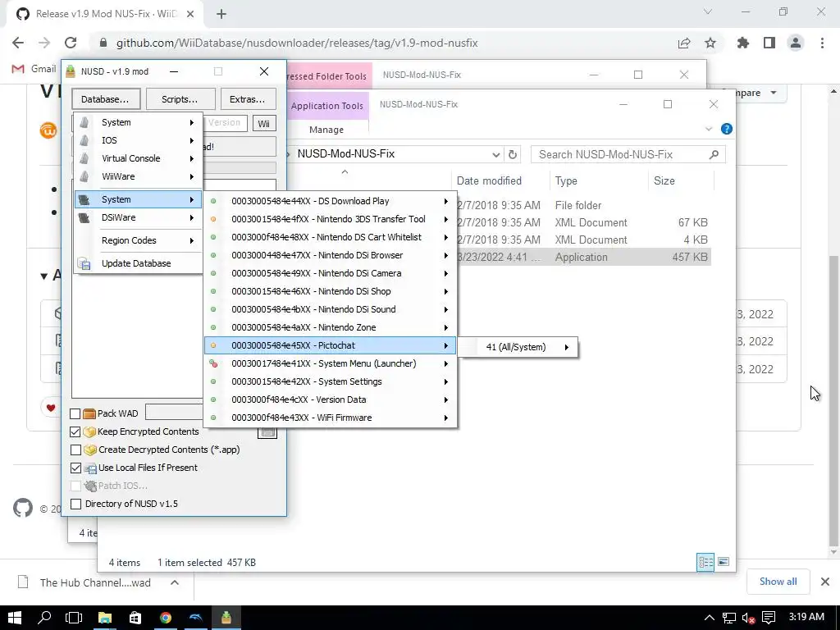Screen dimensions: 840x630
Task: Show hidden system tray icons
Action: point(709,618)
